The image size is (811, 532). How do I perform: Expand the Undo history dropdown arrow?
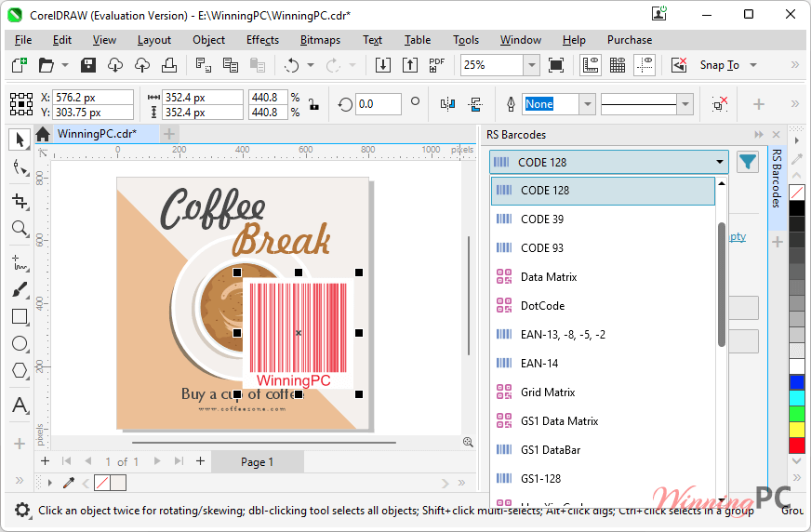pyautogui.click(x=311, y=65)
